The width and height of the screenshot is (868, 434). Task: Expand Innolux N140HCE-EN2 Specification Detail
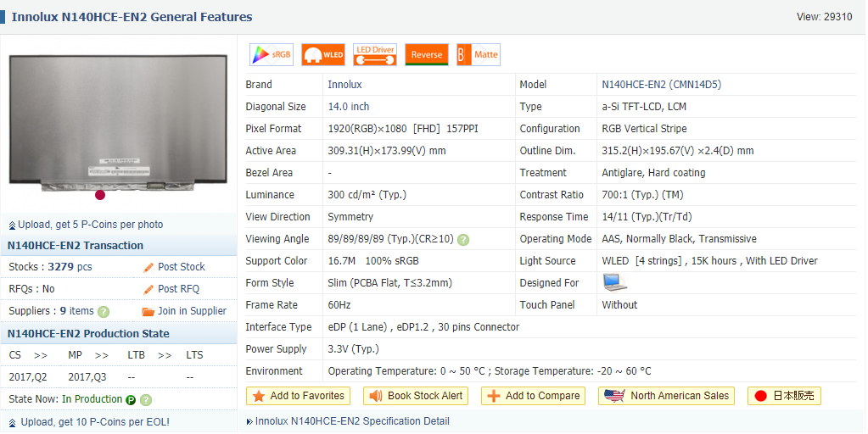tap(352, 421)
